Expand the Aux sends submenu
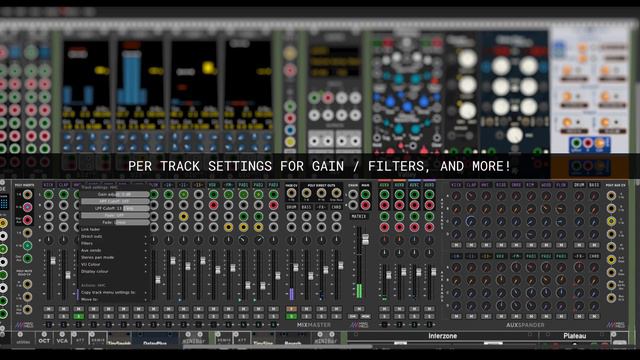 pyautogui.click(x=113, y=250)
